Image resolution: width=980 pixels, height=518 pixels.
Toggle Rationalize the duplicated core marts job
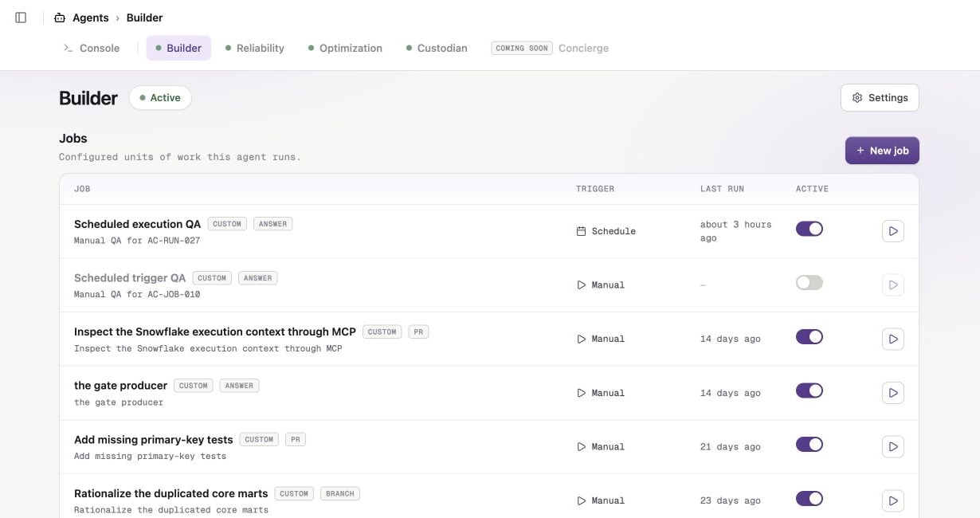point(809,499)
